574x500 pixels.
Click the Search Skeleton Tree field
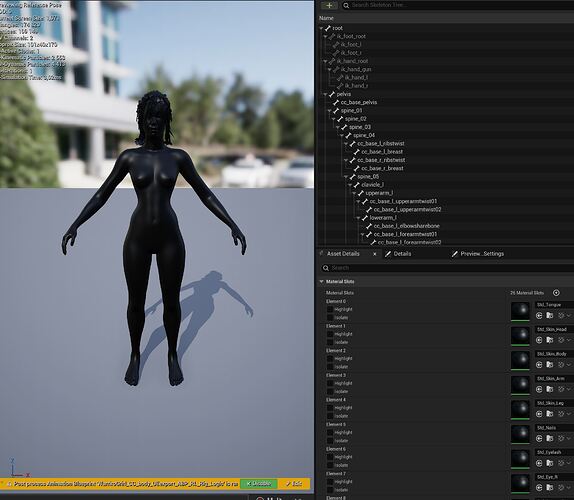(458, 5)
